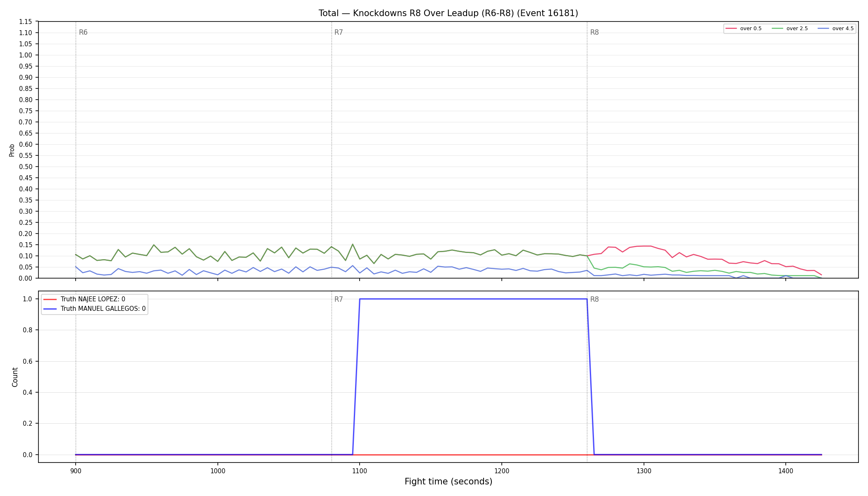This screenshot has width=868, height=496.
Task: Click the 'Prob' y-axis label
Action: click(12, 150)
